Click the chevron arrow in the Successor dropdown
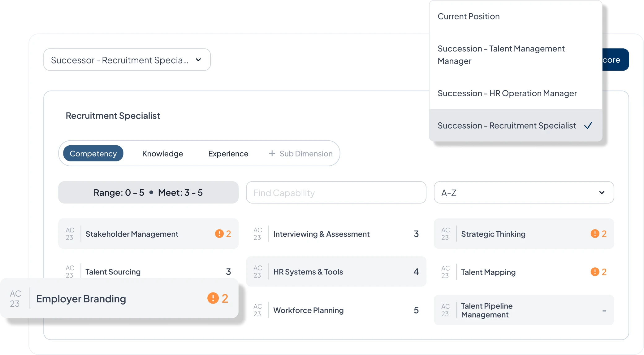The image size is (644, 355). click(x=198, y=60)
